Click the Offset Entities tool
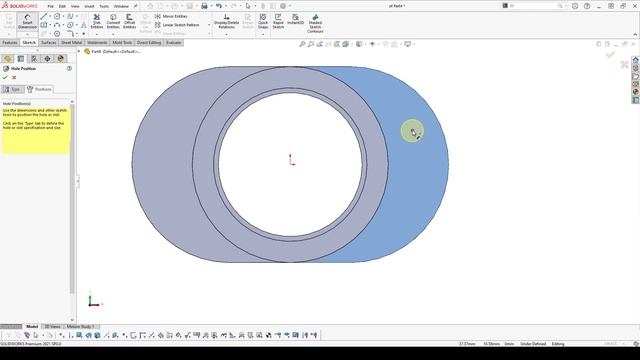The image size is (640, 360). click(129, 21)
